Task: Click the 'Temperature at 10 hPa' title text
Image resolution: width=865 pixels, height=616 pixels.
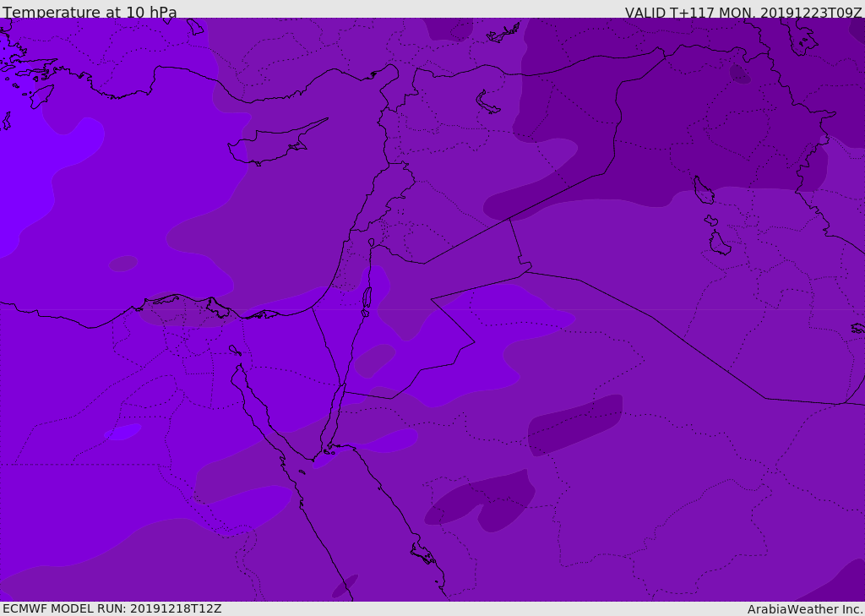Action: click(x=90, y=12)
